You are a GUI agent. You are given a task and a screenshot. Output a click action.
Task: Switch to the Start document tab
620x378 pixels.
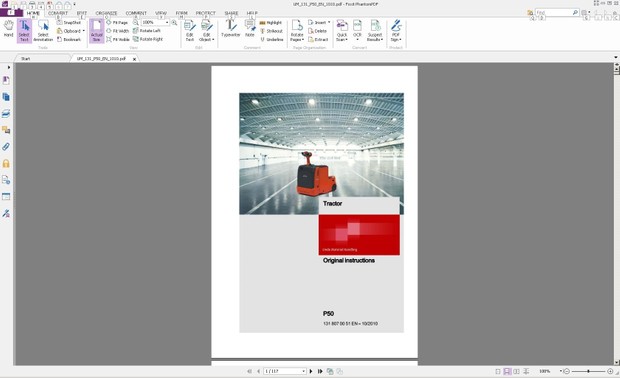coord(42,59)
